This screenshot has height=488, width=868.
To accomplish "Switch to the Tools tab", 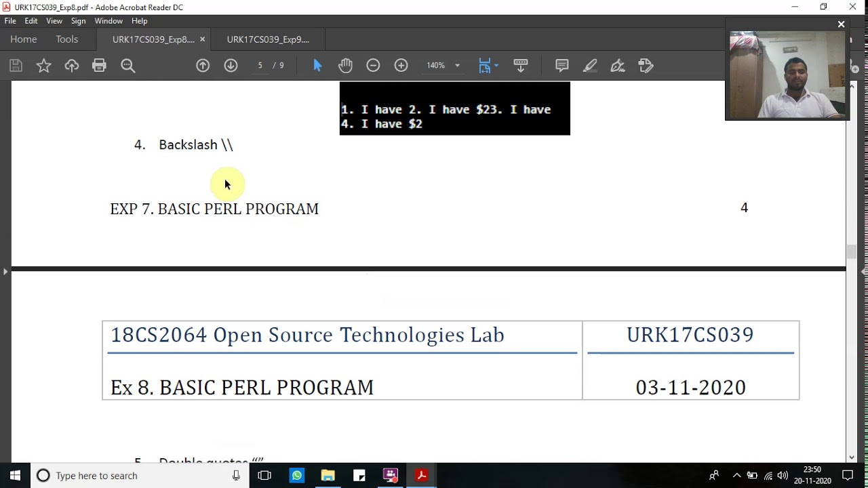I will click(67, 39).
